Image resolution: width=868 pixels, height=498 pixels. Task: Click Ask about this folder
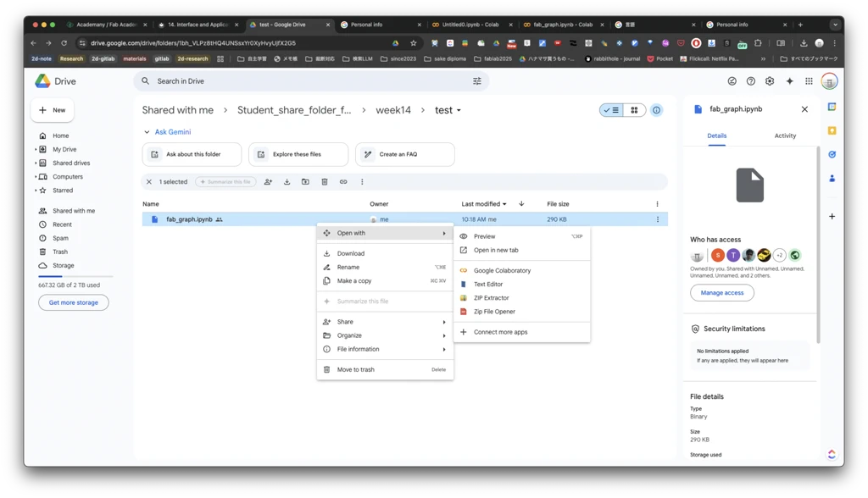[192, 154]
